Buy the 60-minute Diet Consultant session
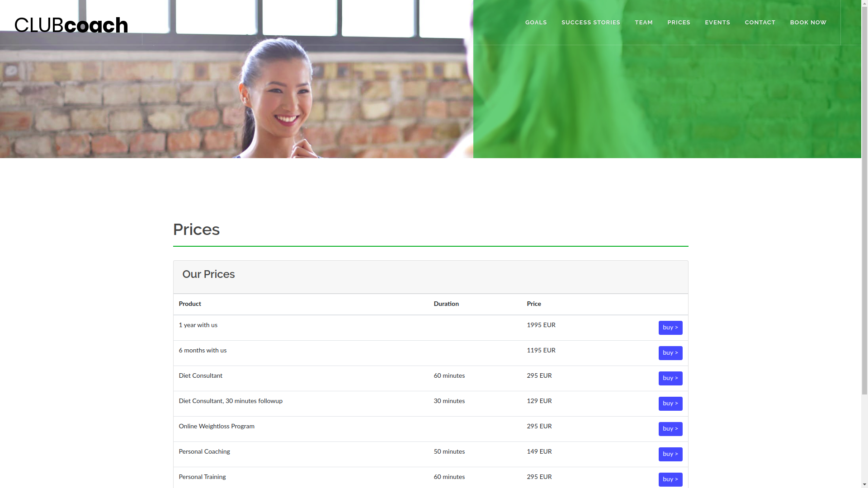The width and height of the screenshot is (868, 488). (x=670, y=378)
